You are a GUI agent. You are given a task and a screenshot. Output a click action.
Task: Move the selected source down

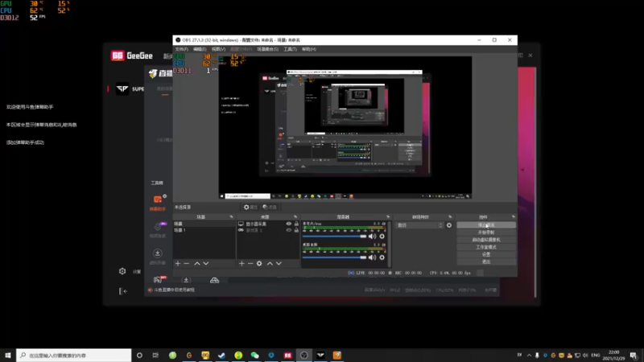[x=279, y=264]
